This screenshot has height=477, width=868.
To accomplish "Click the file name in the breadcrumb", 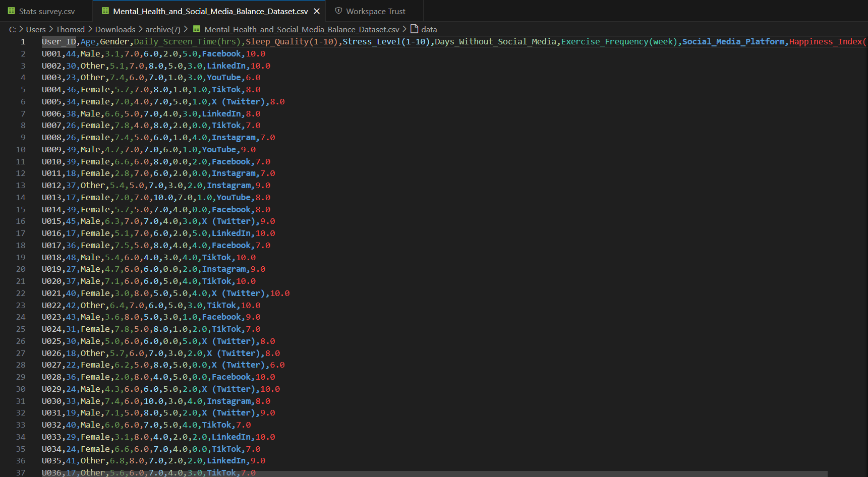I will coord(302,29).
